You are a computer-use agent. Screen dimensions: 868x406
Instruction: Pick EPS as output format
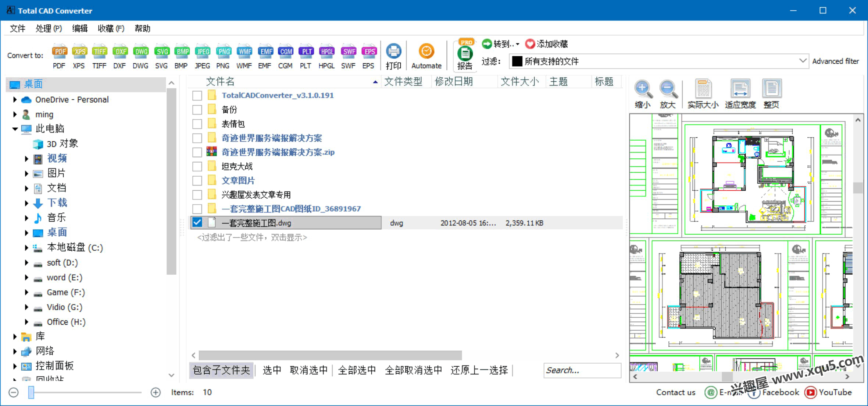[369, 56]
